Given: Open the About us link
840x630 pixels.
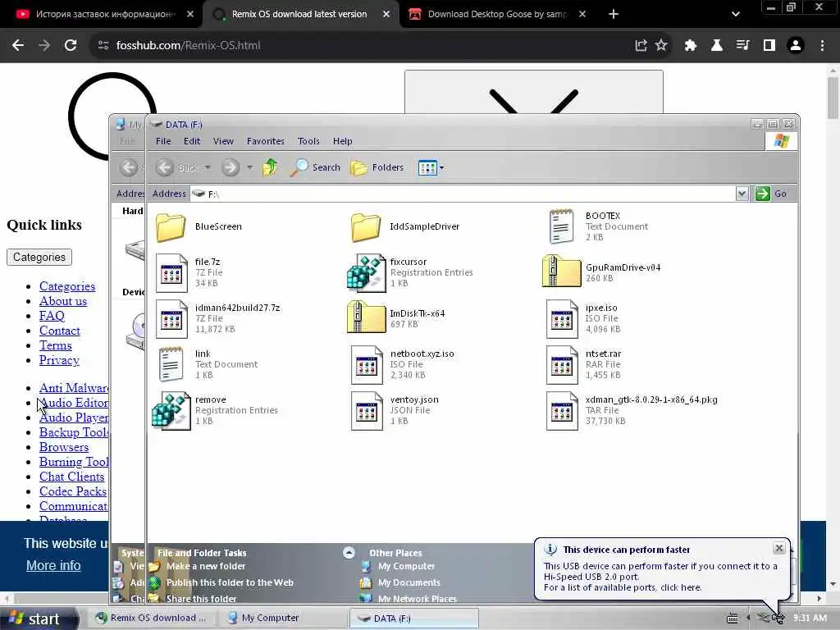Looking at the screenshot, I should tap(63, 301).
